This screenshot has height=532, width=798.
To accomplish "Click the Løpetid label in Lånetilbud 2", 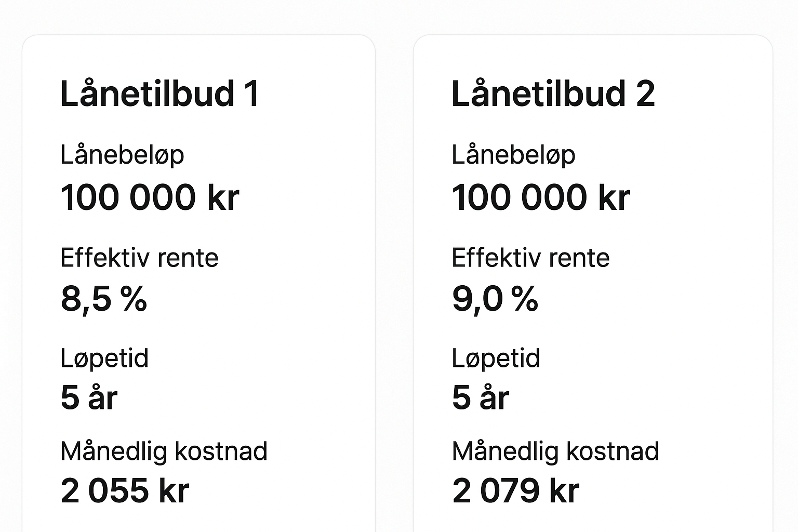I will tap(496, 358).
